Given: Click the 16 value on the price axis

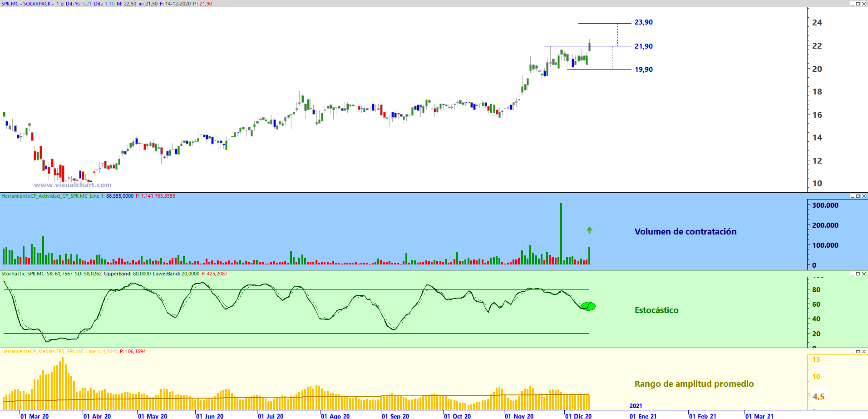Looking at the screenshot, I should click(817, 115).
